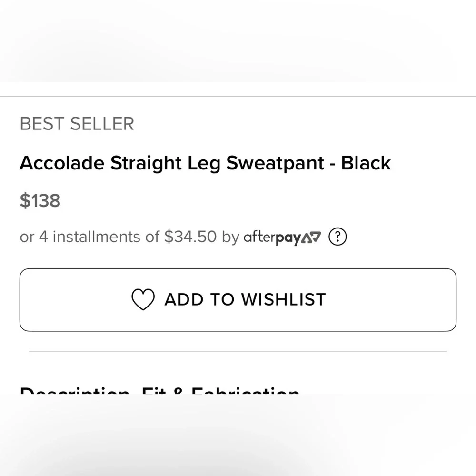
Task: Select the BEST SELLER label
Action: tap(76, 123)
